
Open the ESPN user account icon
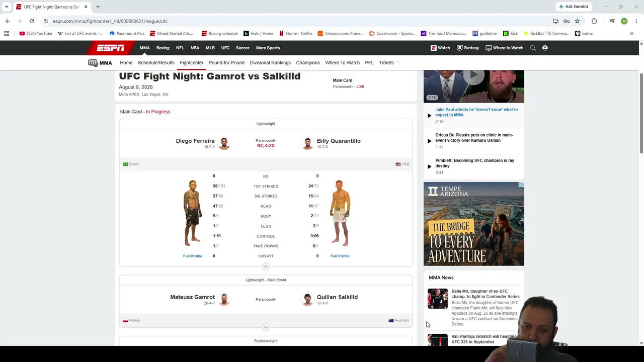pos(545,48)
